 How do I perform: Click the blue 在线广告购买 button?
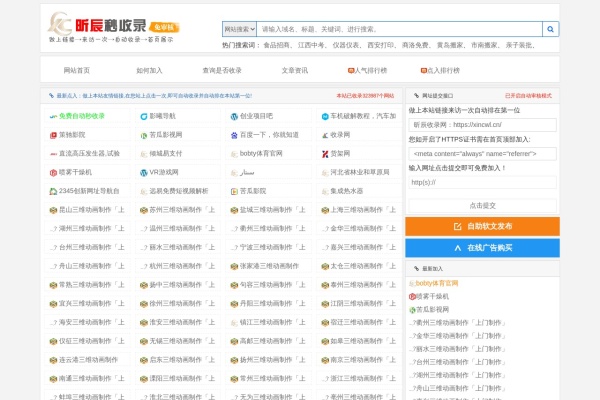481,247
